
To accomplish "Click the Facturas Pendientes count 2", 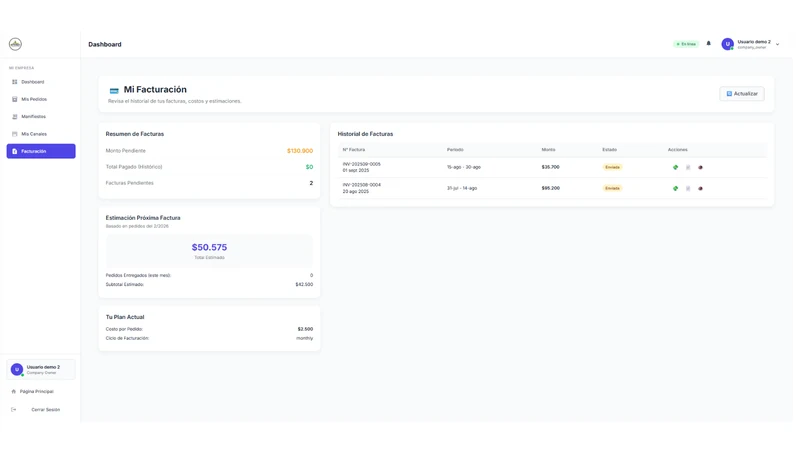I will click(311, 183).
